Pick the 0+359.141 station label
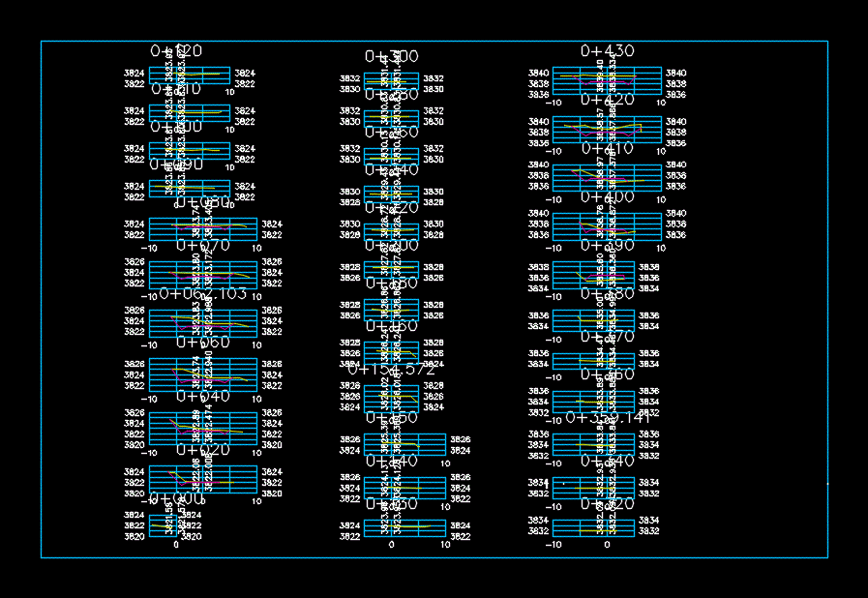The width and height of the screenshot is (868, 598). (x=608, y=417)
